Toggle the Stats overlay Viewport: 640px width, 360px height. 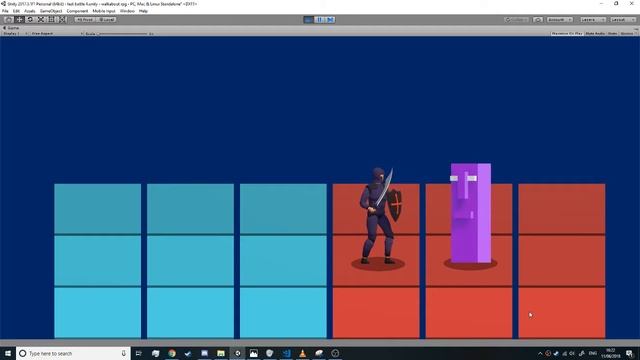tap(612, 33)
